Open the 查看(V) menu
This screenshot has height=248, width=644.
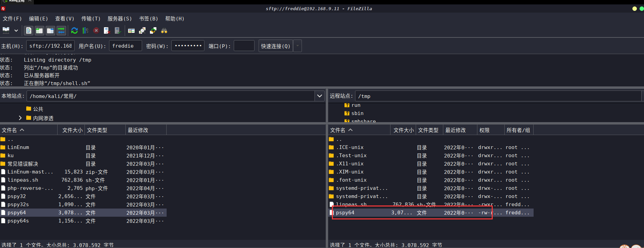coord(64,19)
